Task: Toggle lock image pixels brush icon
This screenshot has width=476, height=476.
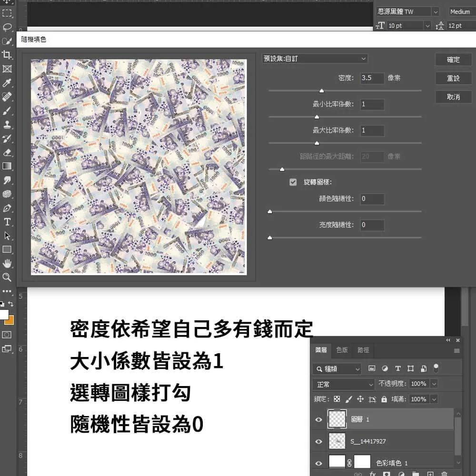Action: pyautogui.click(x=349, y=399)
